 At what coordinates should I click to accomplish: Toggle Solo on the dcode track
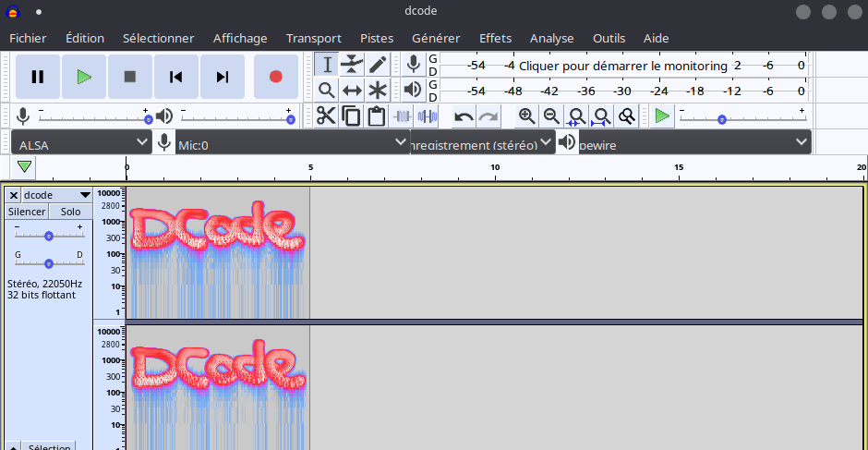click(x=70, y=212)
